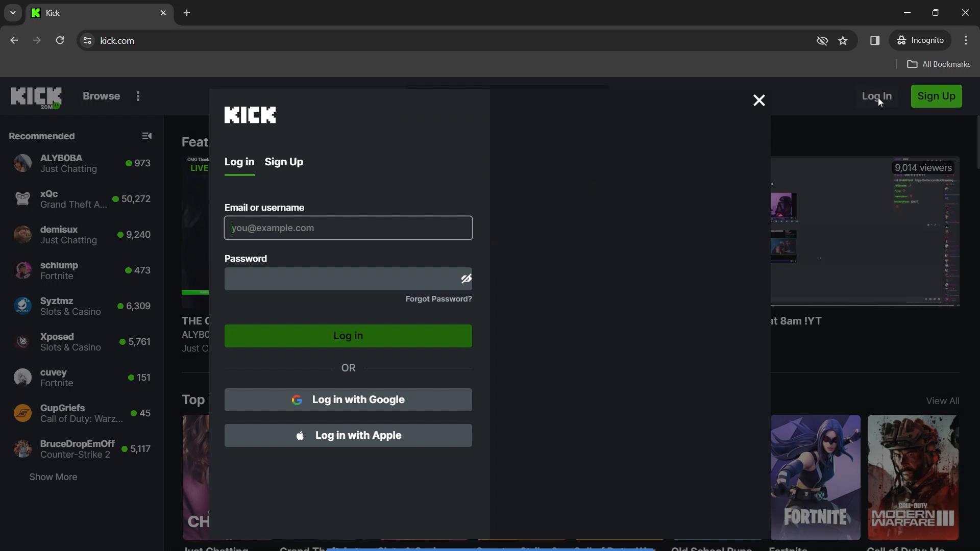Click the show/hide password icon
The image size is (980, 551).
tap(465, 278)
